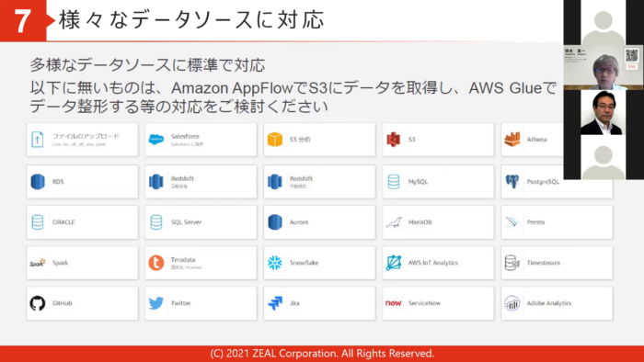Click the SQL Server label
This screenshot has height=362, width=644.
pos(187,222)
